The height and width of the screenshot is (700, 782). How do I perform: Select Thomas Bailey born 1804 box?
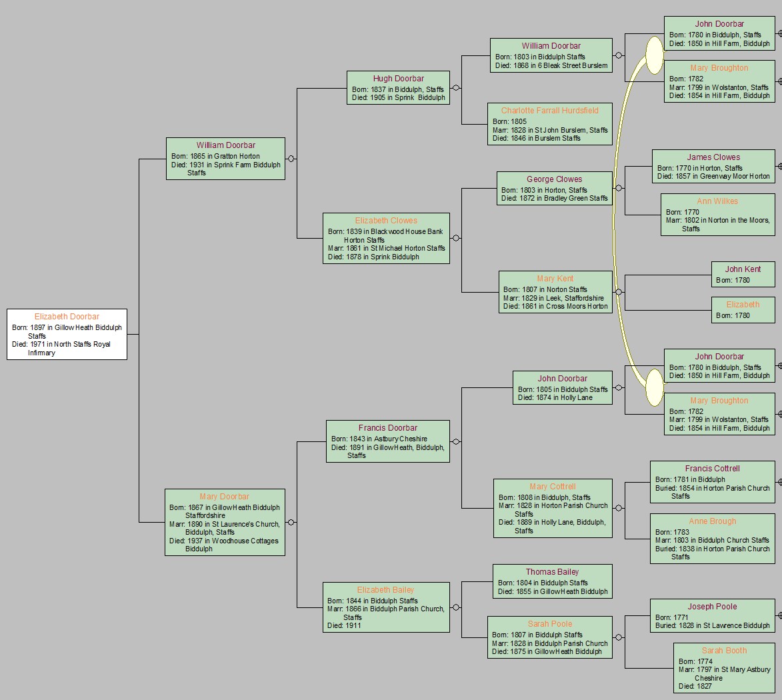pyautogui.click(x=552, y=581)
